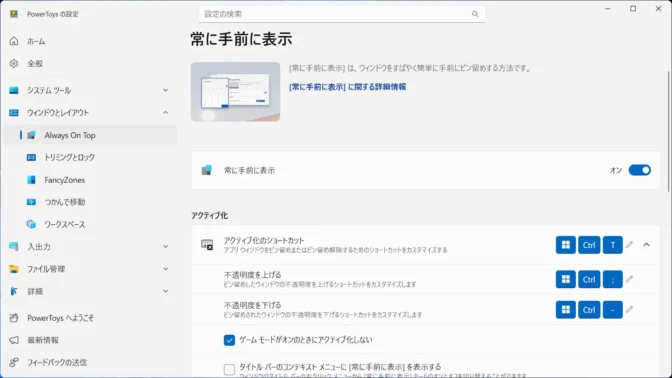
Task: Open ワークスペース module
Action: [x=90, y=224]
